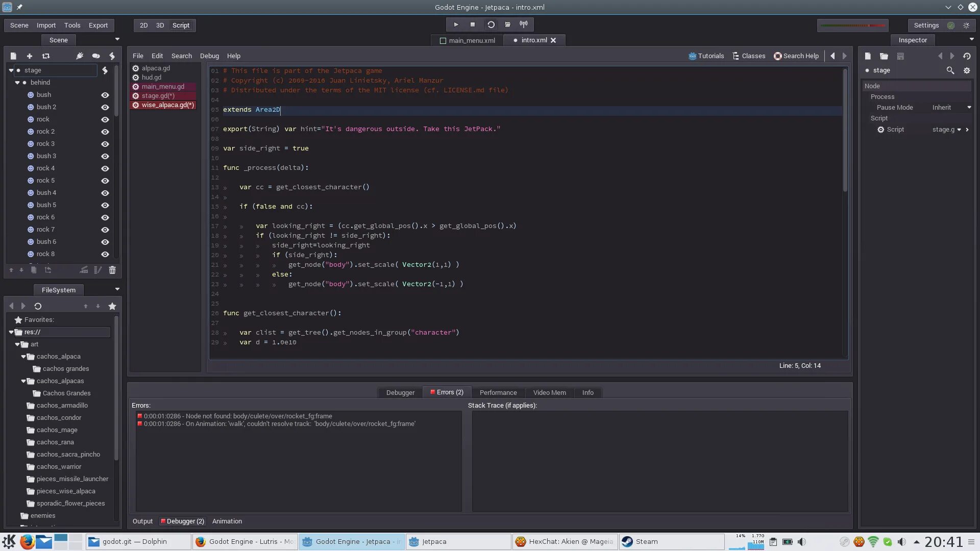Image resolution: width=980 pixels, height=551 pixels.
Task: Add resource to favorites with star icon
Action: tap(112, 306)
